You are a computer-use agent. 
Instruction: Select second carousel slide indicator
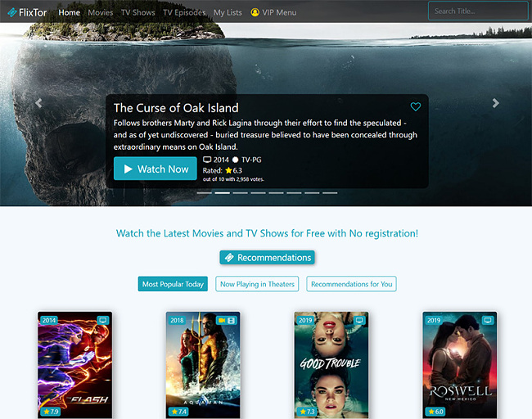click(223, 192)
